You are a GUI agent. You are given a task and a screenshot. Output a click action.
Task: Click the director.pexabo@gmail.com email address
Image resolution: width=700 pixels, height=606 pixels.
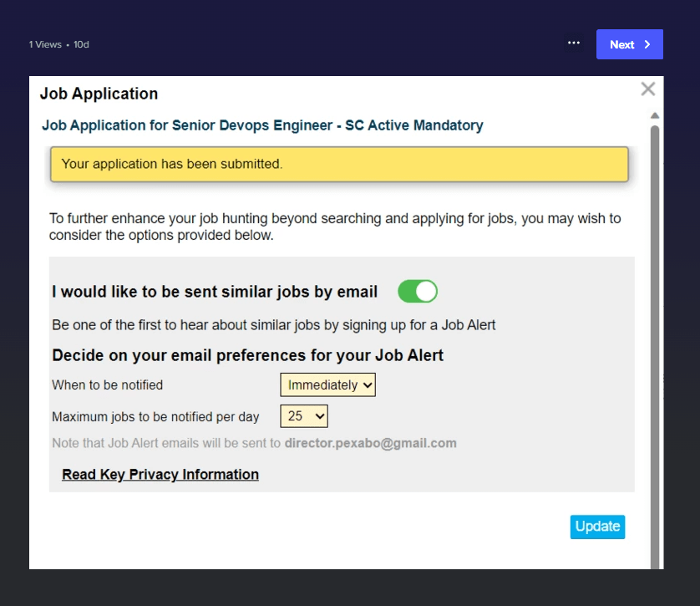click(x=371, y=443)
